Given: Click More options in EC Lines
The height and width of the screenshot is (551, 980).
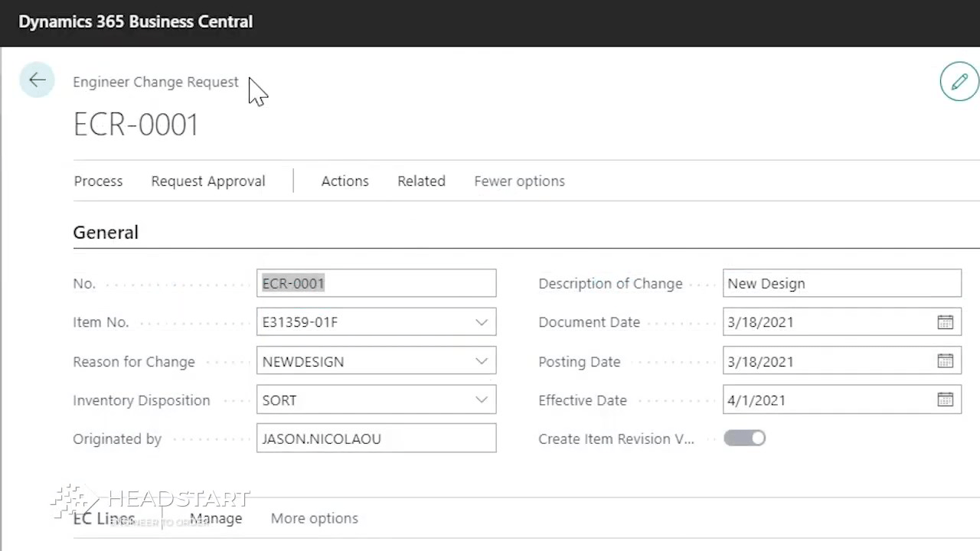Looking at the screenshot, I should (314, 518).
